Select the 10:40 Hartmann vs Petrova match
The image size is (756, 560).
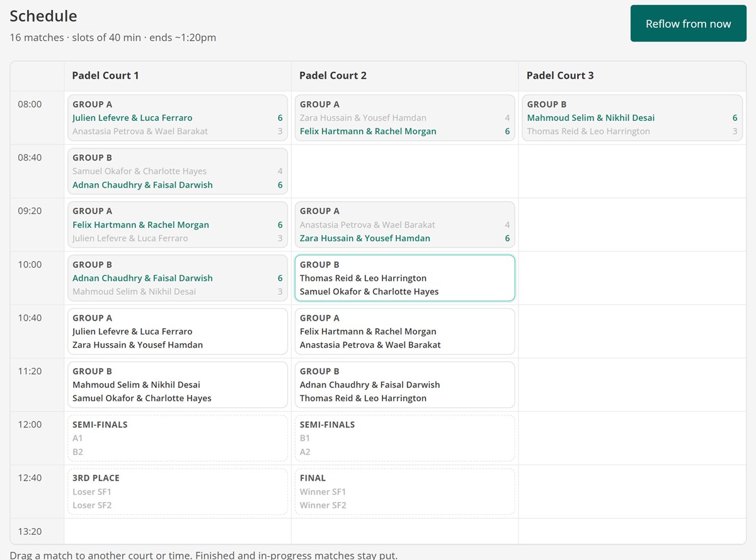tap(404, 331)
